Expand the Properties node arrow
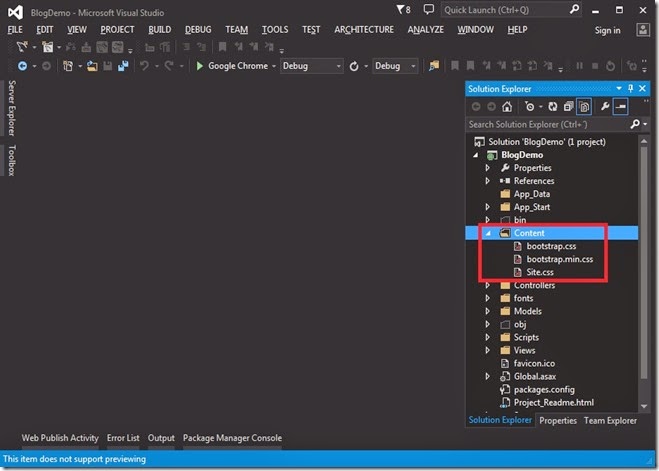 point(488,168)
